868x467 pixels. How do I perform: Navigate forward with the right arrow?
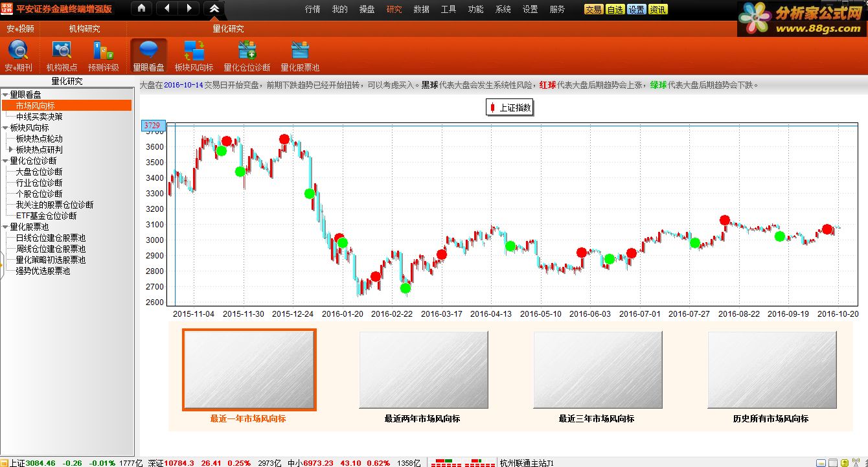(x=188, y=8)
